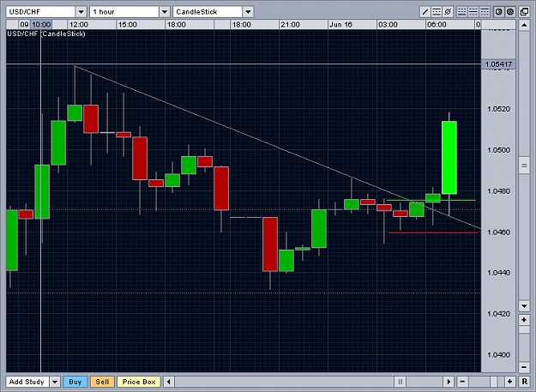This screenshot has height=392, width=536.
Task: Click the vertical scrollbar down arrow
Action: click(x=524, y=306)
